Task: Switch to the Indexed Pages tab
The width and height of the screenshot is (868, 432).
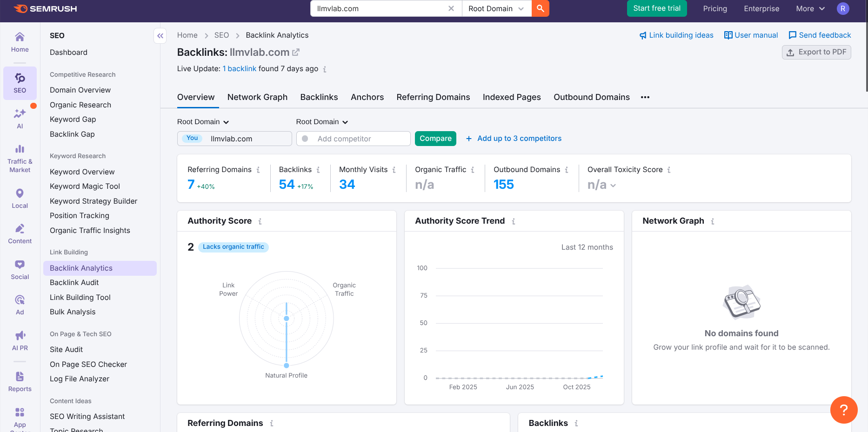Action: coord(512,97)
